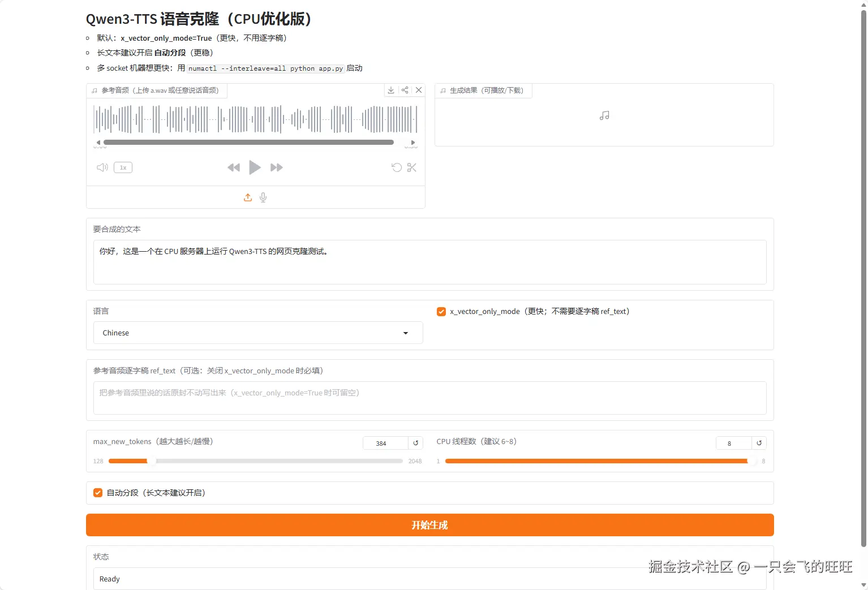Edit the CPU thread count number field
868x590 pixels.
click(734, 443)
